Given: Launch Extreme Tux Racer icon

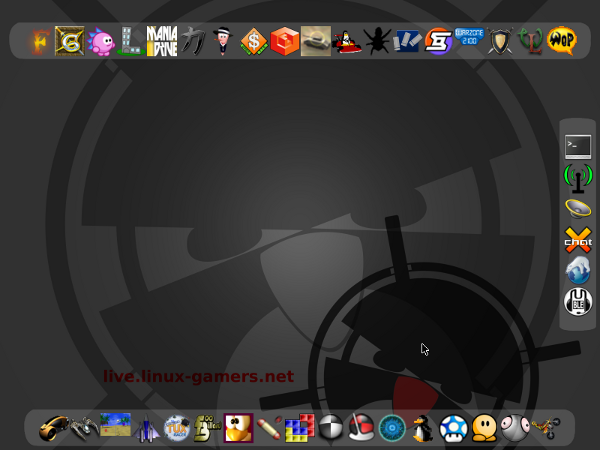Looking at the screenshot, I should 177,428.
